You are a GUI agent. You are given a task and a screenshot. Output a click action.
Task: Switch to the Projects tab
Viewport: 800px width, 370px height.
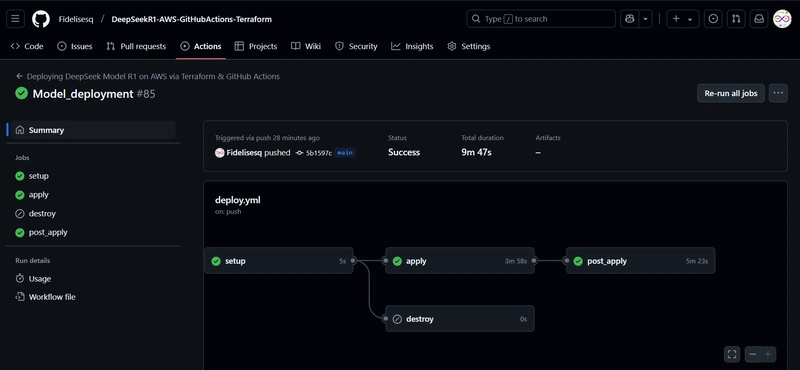pos(256,46)
